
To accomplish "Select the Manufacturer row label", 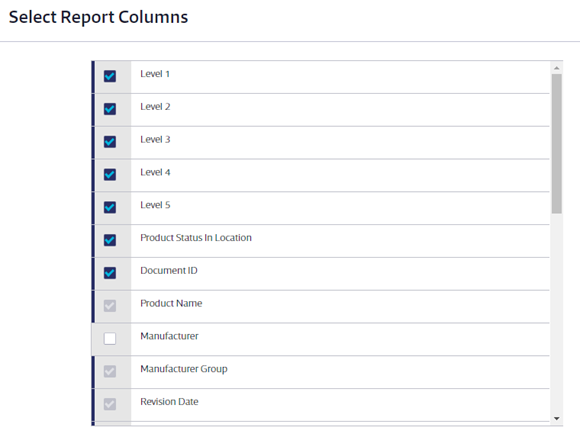I will click(169, 336).
